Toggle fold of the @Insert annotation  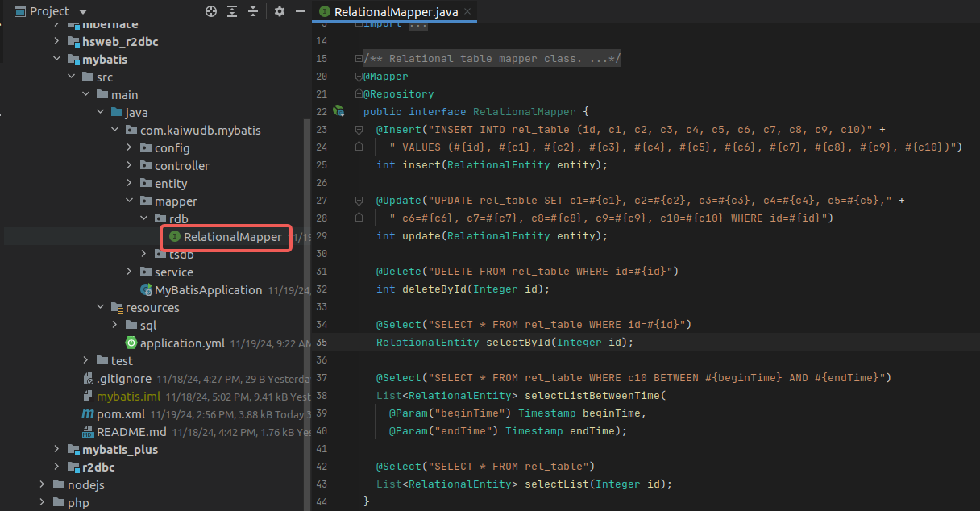coord(359,129)
